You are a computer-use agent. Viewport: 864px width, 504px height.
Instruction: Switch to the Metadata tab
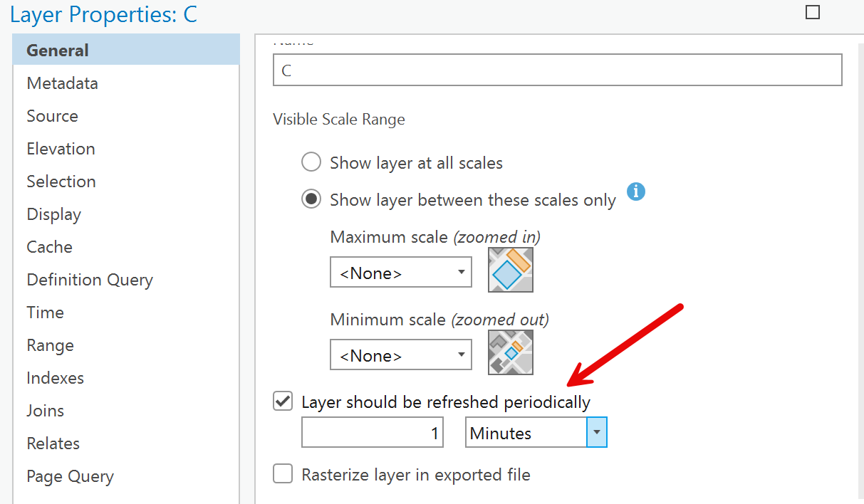point(63,83)
